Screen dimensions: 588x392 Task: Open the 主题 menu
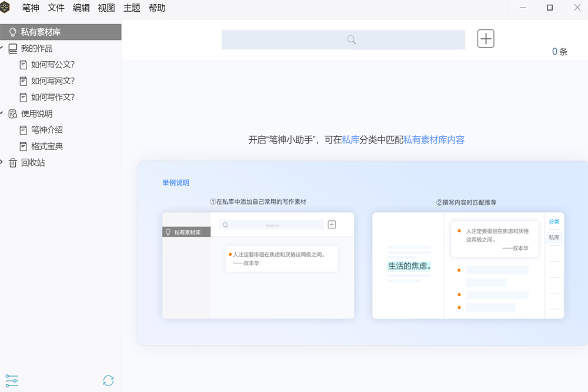tap(132, 8)
